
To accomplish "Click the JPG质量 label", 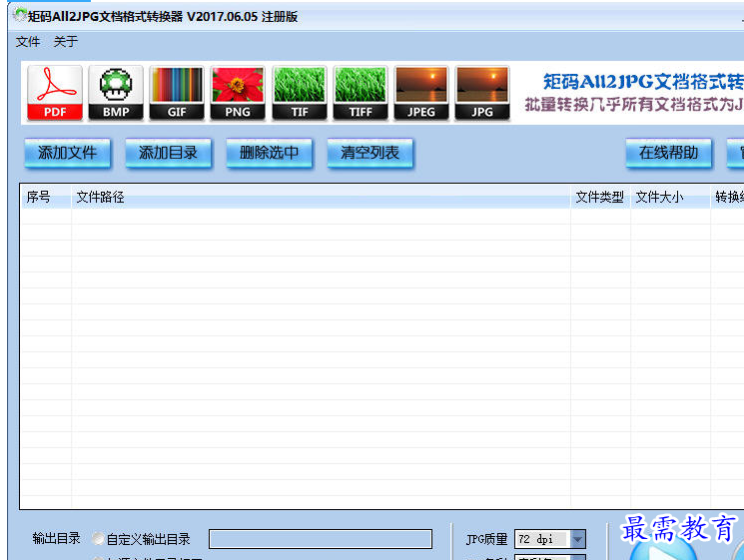I will (486, 539).
